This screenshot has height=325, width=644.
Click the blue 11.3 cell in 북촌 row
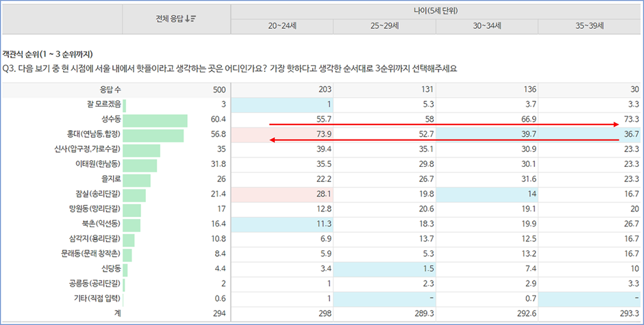coord(282,224)
